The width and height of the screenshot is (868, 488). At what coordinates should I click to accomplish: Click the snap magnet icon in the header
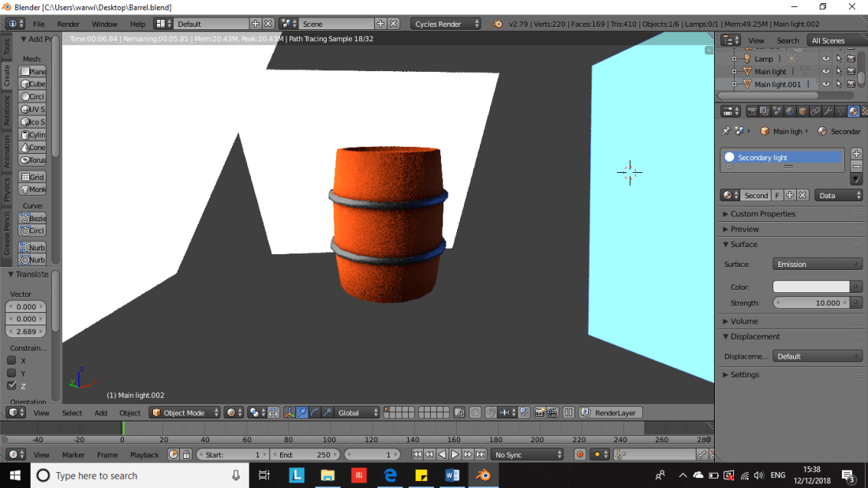tap(491, 412)
